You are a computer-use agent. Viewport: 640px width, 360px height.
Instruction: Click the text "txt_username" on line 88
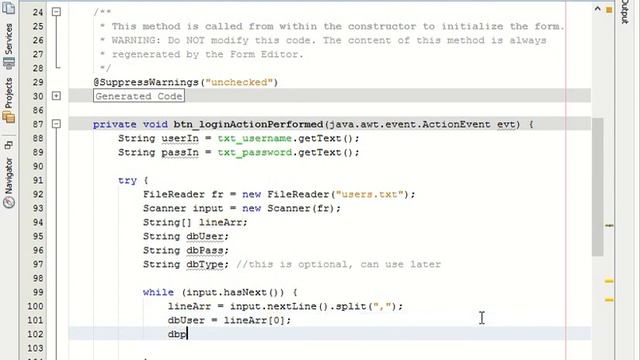pyautogui.click(x=255, y=138)
